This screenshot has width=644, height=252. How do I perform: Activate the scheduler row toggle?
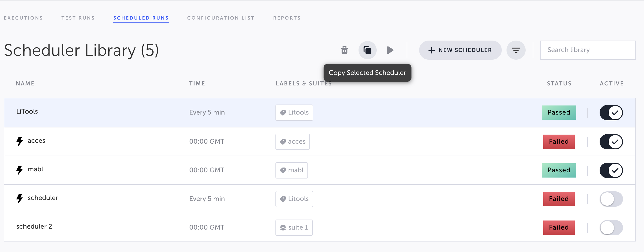click(x=611, y=199)
